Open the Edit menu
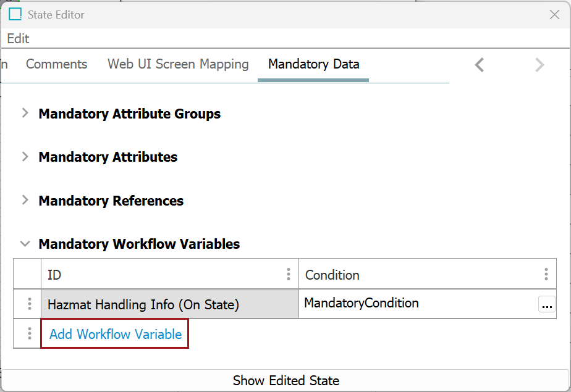571x392 pixels. pos(18,38)
